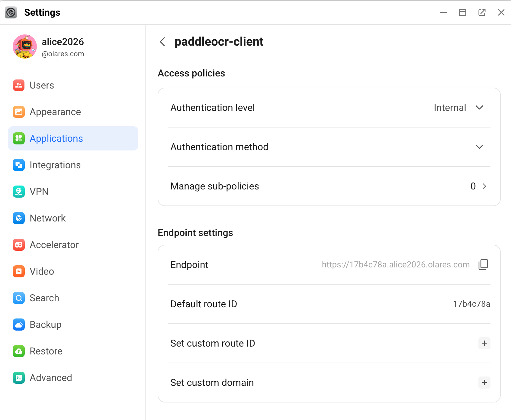Maximize the Settings window
The width and height of the screenshot is (511, 420).
tap(463, 12)
